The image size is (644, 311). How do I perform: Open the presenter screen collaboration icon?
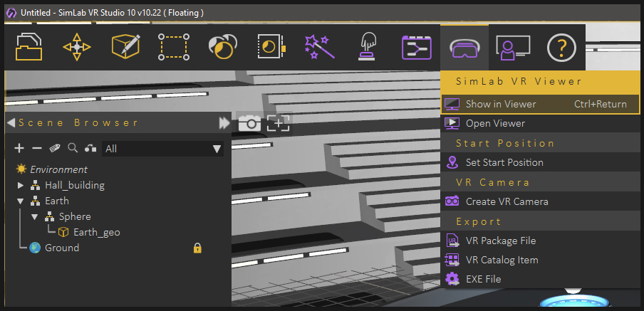click(513, 48)
